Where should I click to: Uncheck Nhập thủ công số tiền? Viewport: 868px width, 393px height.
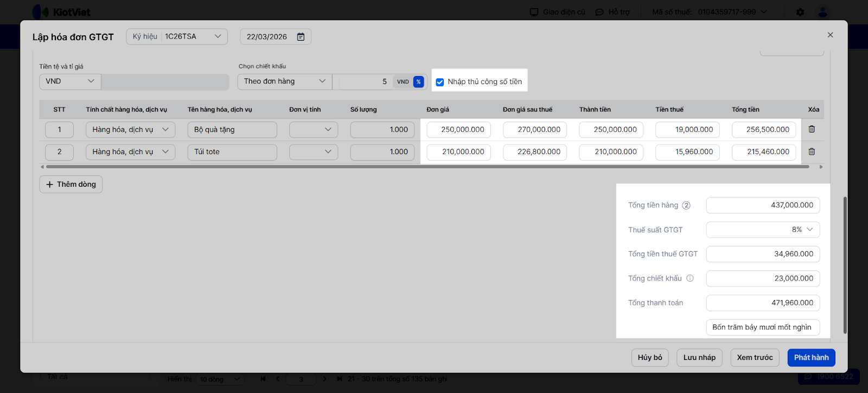click(x=440, y=82)
